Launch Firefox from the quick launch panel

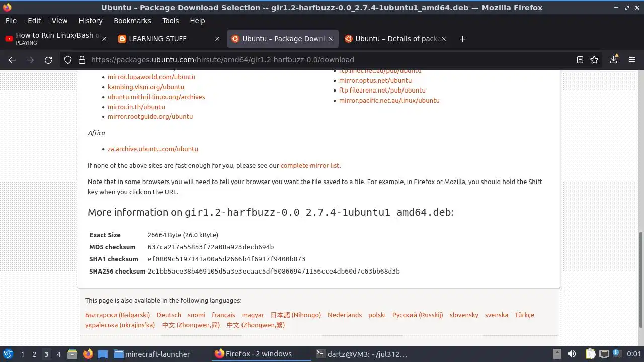coord(88,354)
